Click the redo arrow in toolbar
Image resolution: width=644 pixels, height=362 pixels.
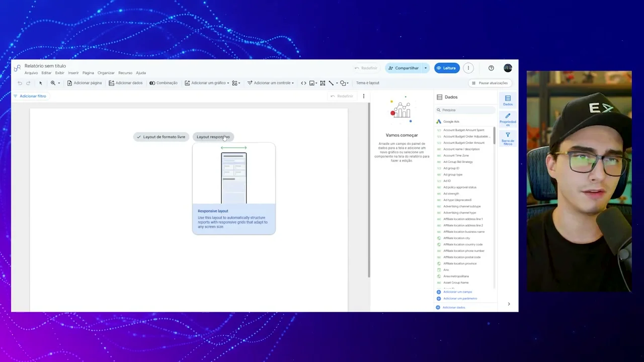pyautogui.click(x=28, y=83)
